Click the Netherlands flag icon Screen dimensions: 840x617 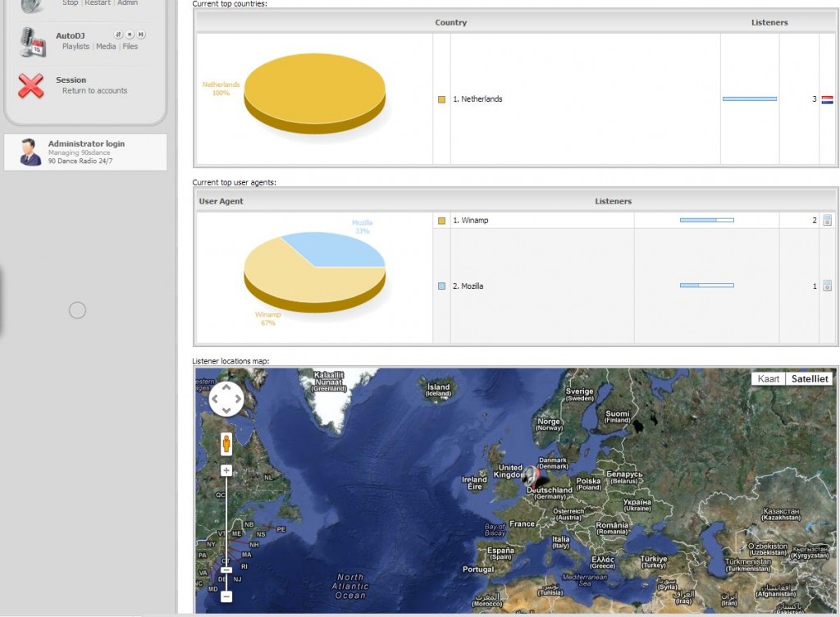[x=827, y=99]
